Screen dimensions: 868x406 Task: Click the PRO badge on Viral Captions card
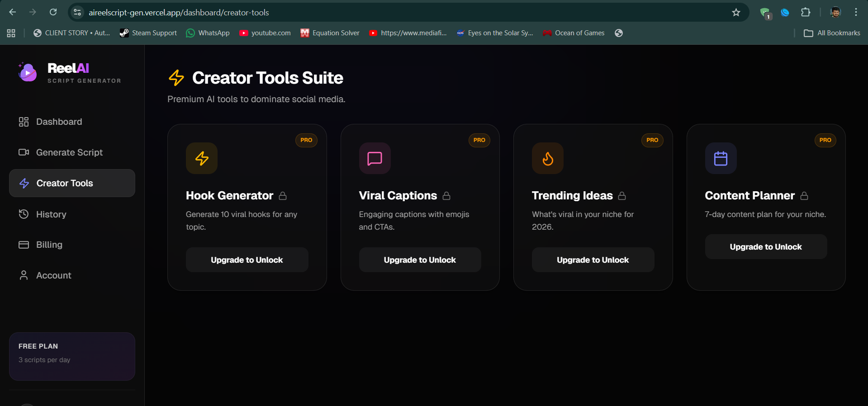(479, 140)
